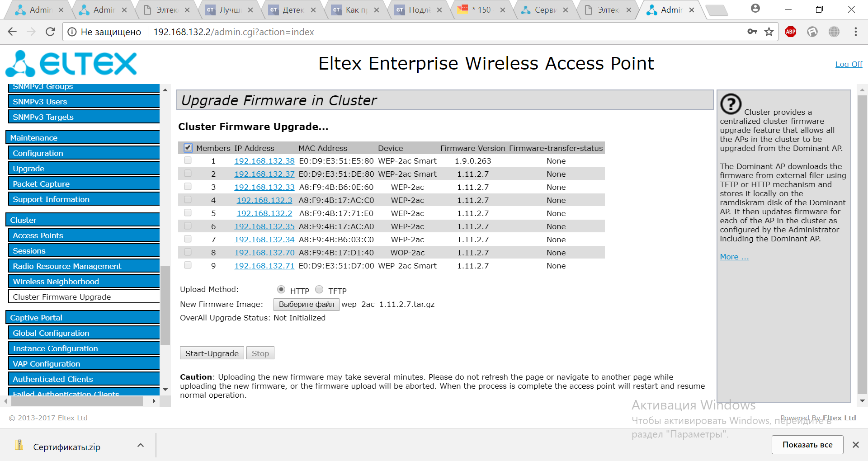
Task: Select TFTP upload method
Action: pos(319,289)
